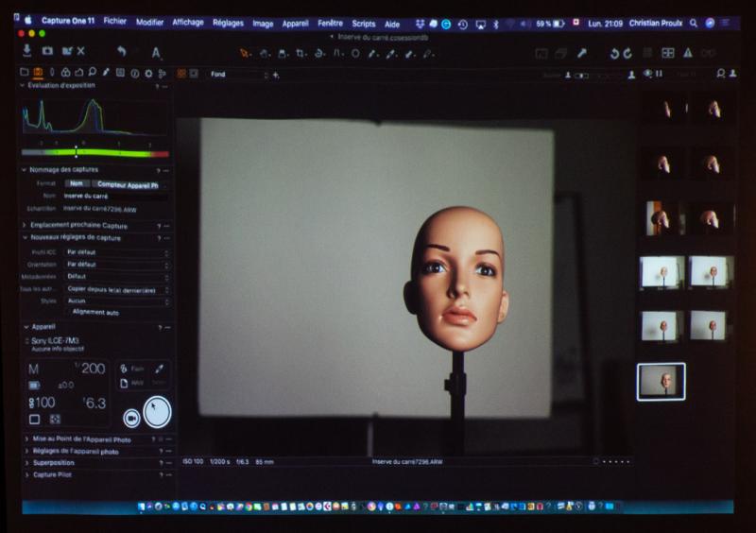The image size is (756, 533).
Task: Toggle the focus area mode icon in camera panel
Action: 55,420
